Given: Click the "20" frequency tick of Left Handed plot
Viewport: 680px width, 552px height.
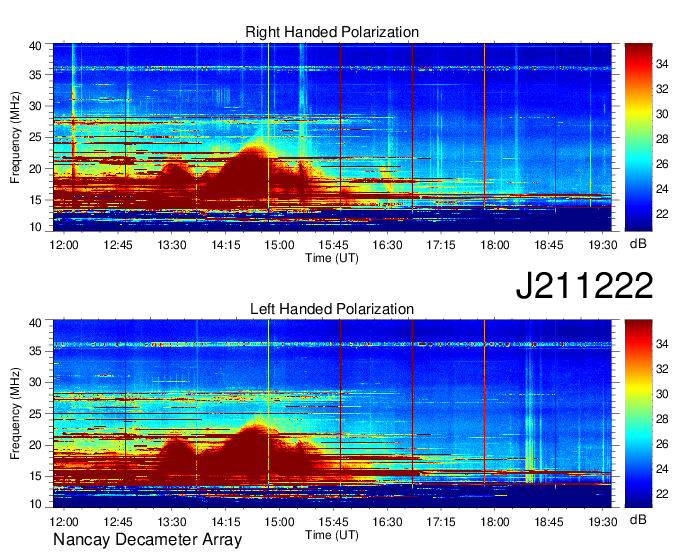Looking at the screenshot, I should (x=35, y=445).
